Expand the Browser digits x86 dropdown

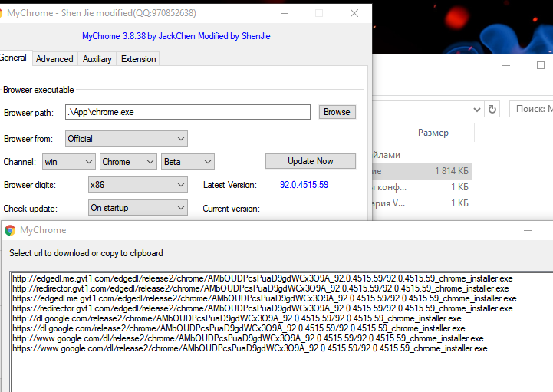(138, 185)
